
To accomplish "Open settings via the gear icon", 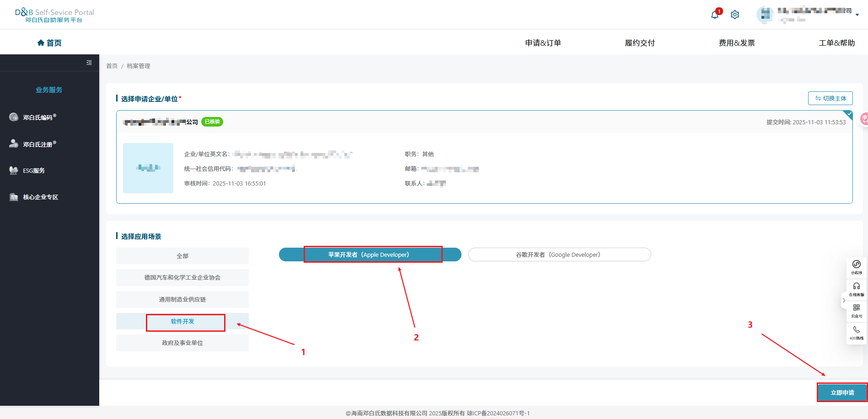I will tap(735, 15).
